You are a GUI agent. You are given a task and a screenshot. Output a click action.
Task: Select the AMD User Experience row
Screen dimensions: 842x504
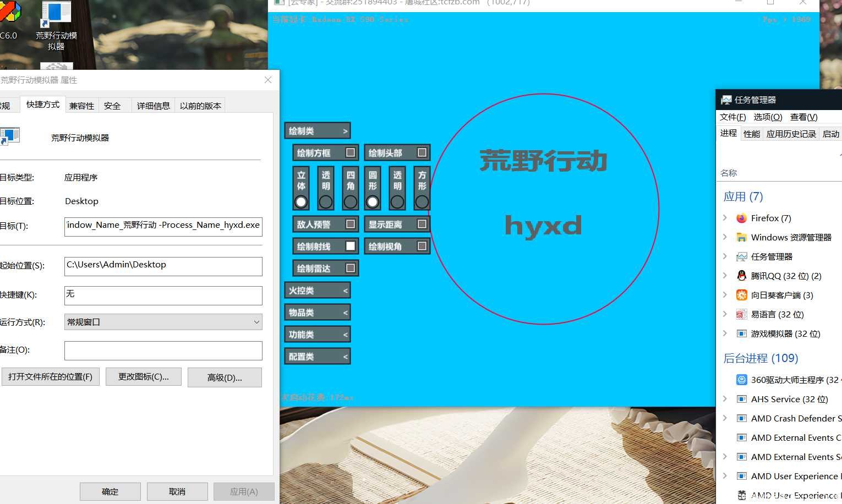click(x=779, y=476)
